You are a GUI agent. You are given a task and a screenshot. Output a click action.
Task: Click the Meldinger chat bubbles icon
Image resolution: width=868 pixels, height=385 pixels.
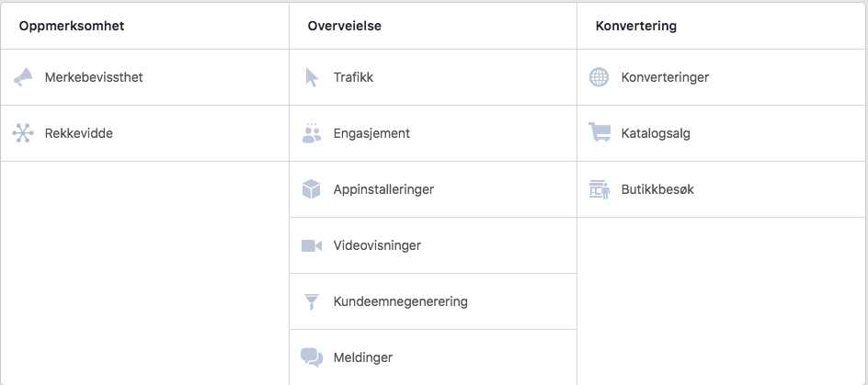tap(312, 357)
